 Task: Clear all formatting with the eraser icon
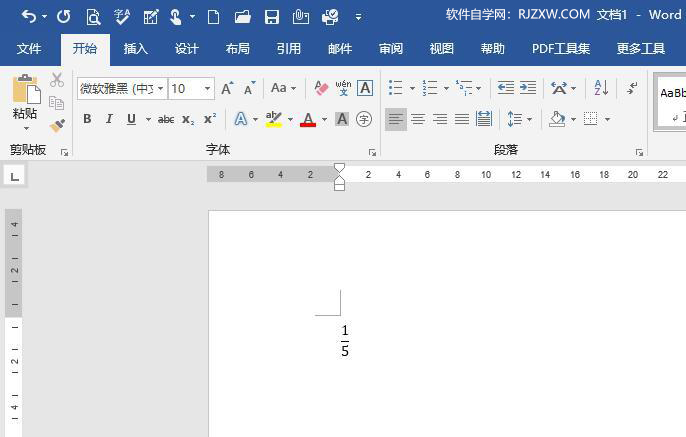[321, 89]
